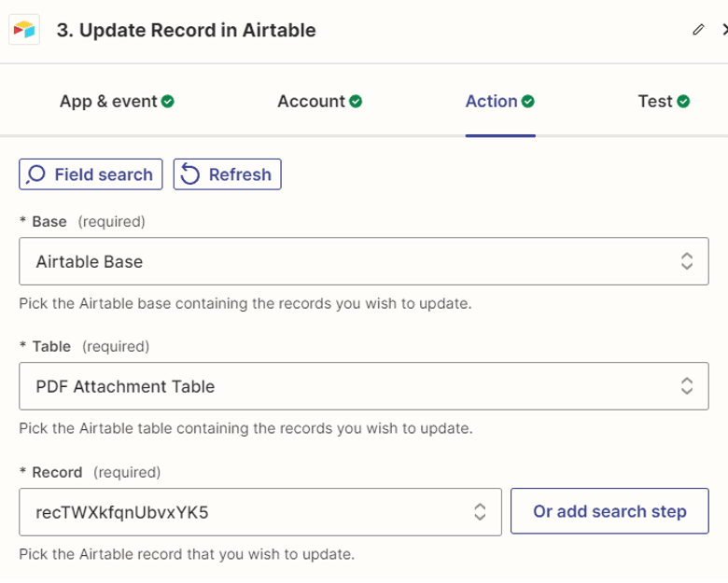Click the green checkmark beside Account
The width and height of the screenshot is (728, 583).
pos(356,101)
